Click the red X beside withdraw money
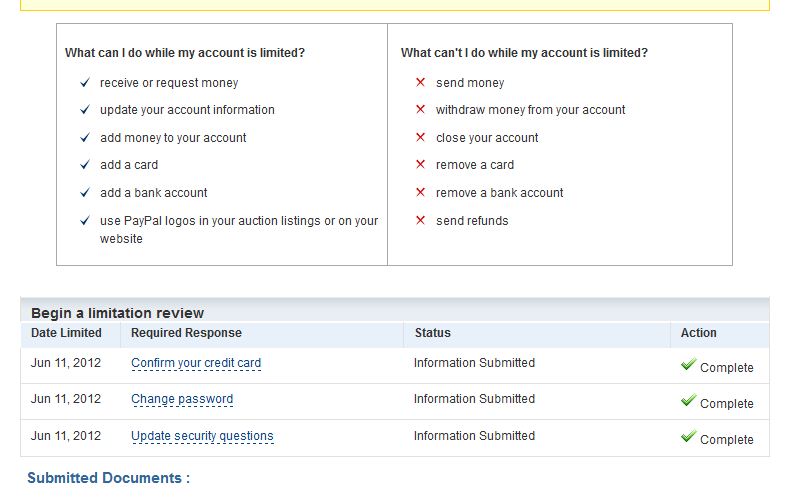 click(x=421, y=109)
